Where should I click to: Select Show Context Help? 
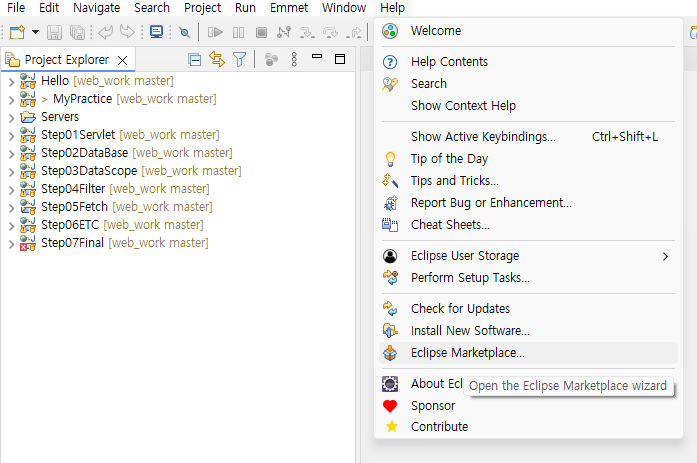pyautogui.click(x=528, y=106)
